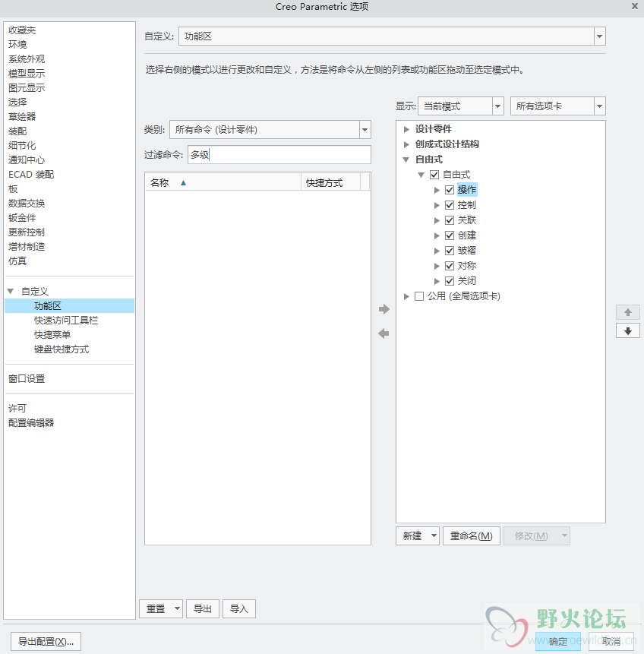The height and width of the screenshot is (654, 644).
Task: Open 快捷菜单 customization page
Action: (x=52, y=334)
